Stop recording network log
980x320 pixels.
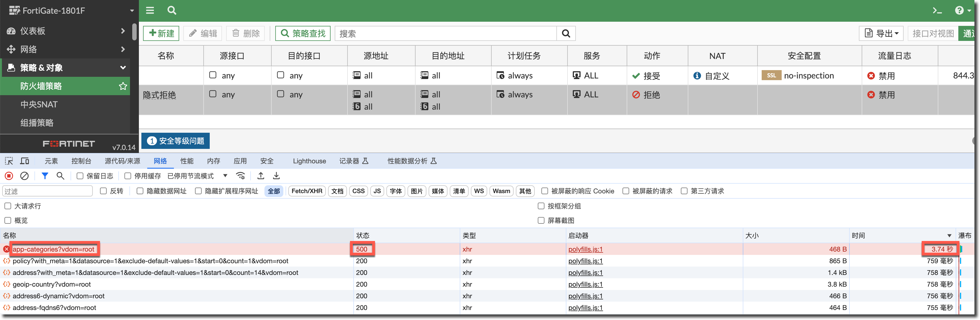click(9, 176)
